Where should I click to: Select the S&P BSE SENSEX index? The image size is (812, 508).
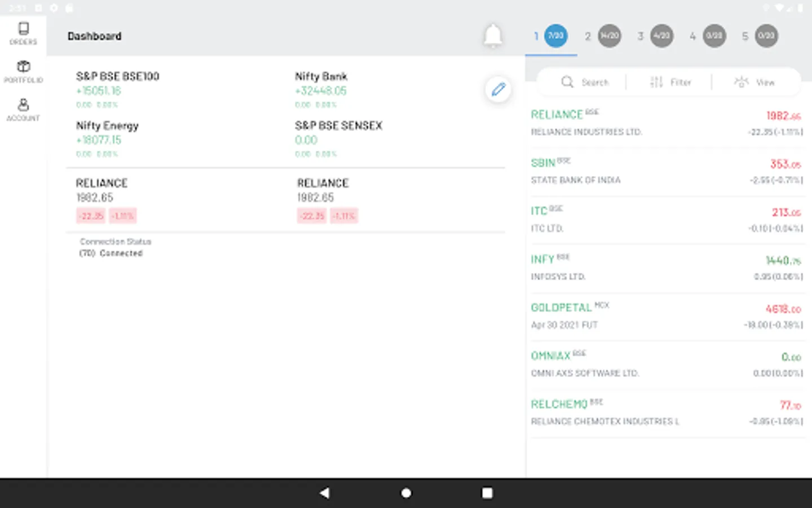(338, 139)
